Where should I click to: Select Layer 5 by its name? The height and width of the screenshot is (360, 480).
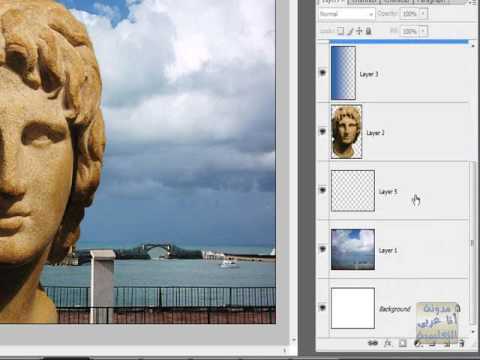[388, 192]
